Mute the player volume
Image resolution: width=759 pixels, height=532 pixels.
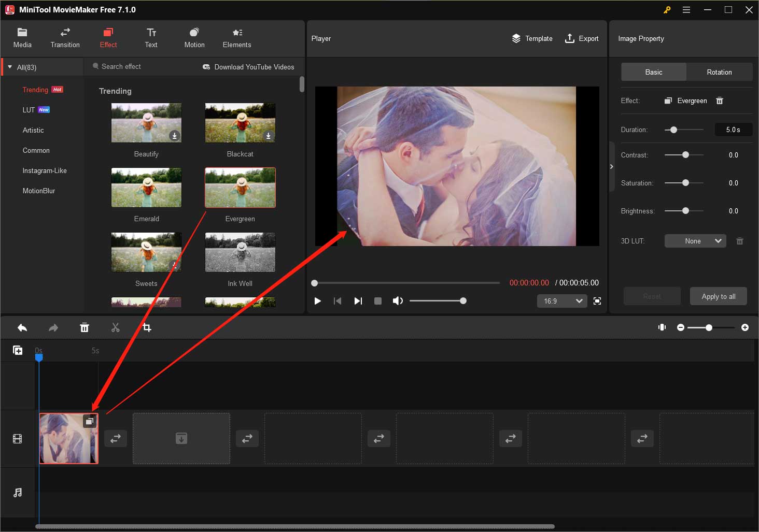(x=398, y=300)
